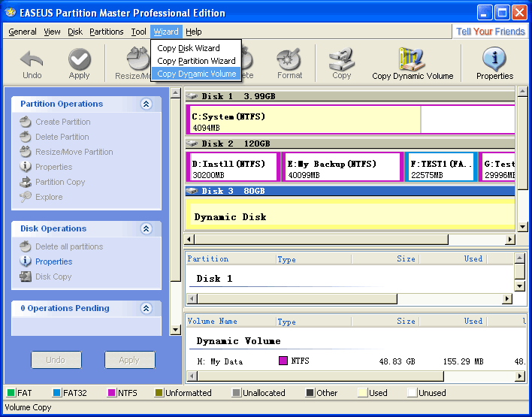Collapse the Disk Operations panel

147,228
